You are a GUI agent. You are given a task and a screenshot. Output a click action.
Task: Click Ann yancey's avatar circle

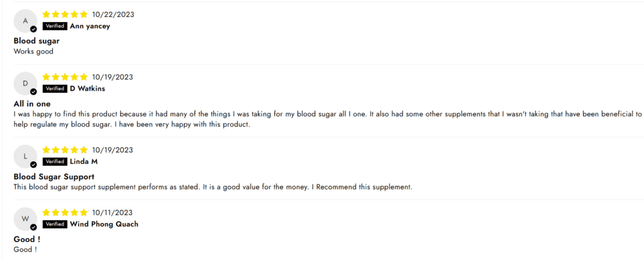[25, 21]
